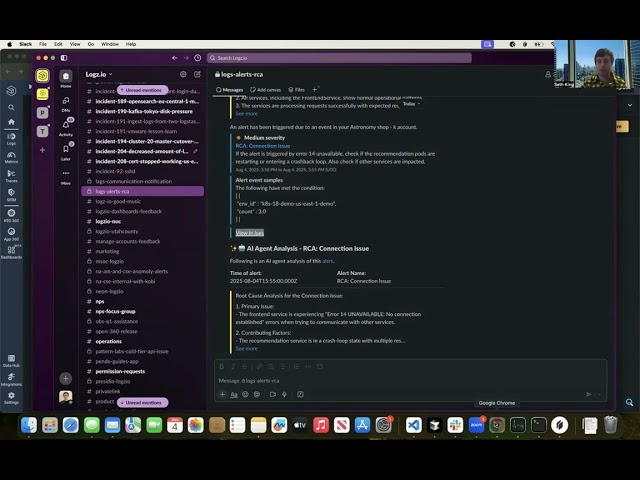Open Settings in Logz.io browser sidebar

coord(11,398)
